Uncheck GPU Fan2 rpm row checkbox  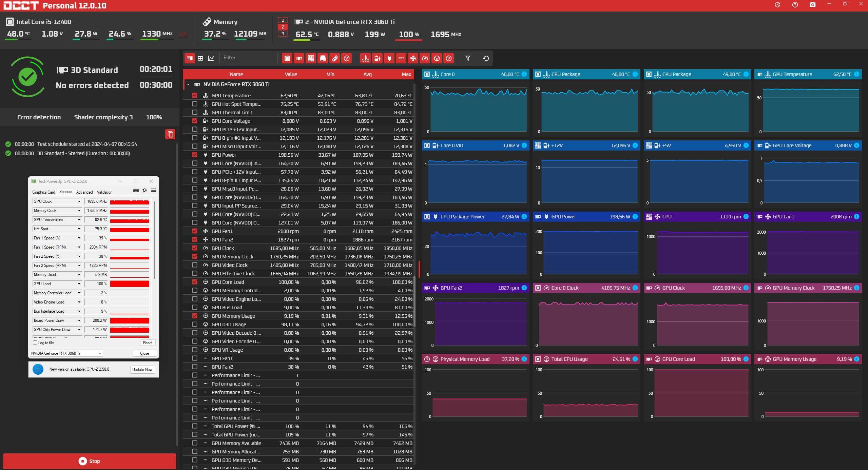(x=195, y=240)
